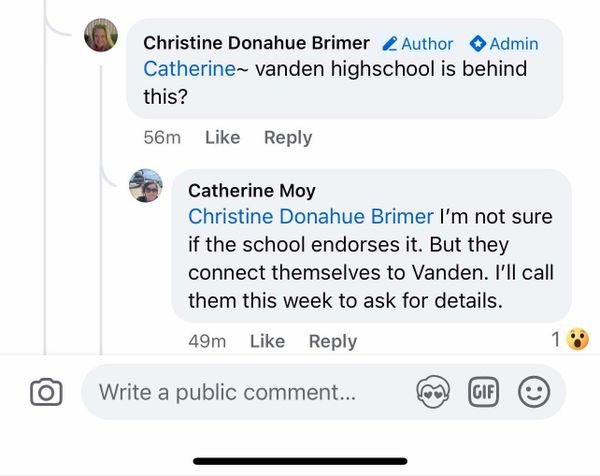Viewport: 600px width, 476px height.
Task: Reply to Catherine Moy's comment
Action: pyautogui.click(x=333, y=341)
